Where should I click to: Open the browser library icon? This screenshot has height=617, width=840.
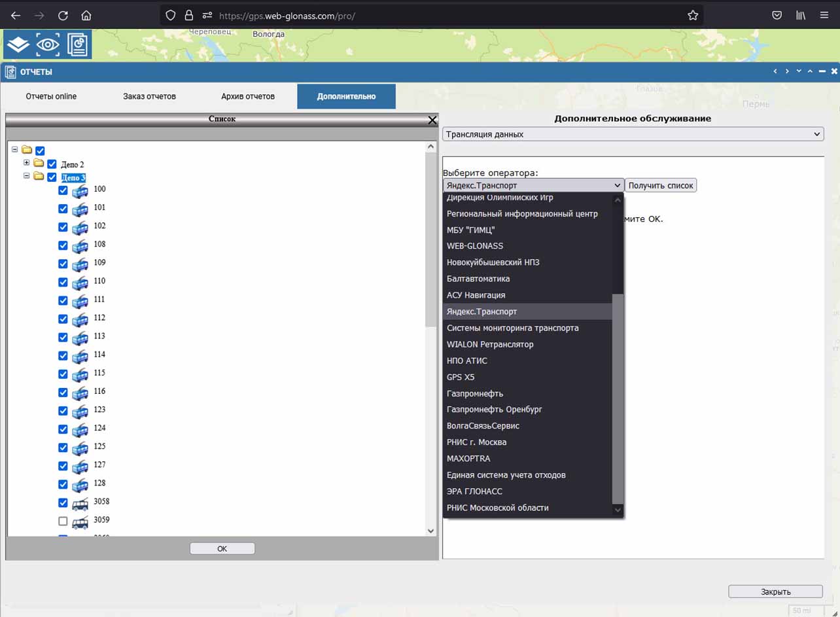point(800,15)
